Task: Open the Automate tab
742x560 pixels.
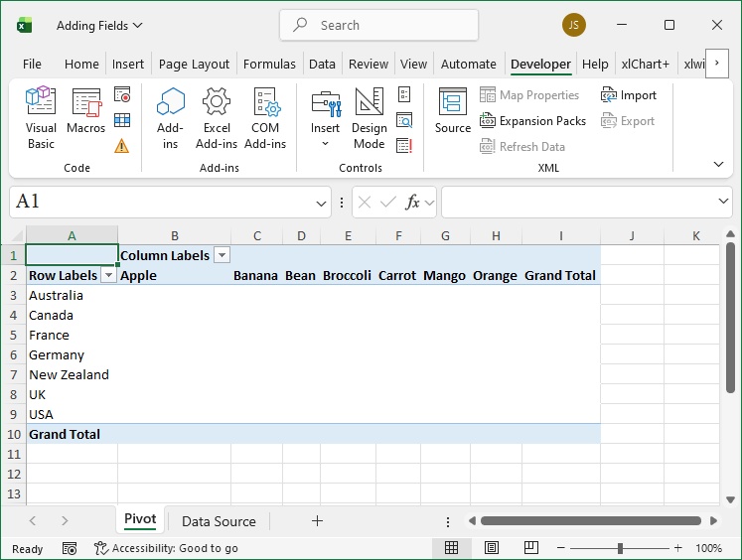Action: [x=469, y=64]
